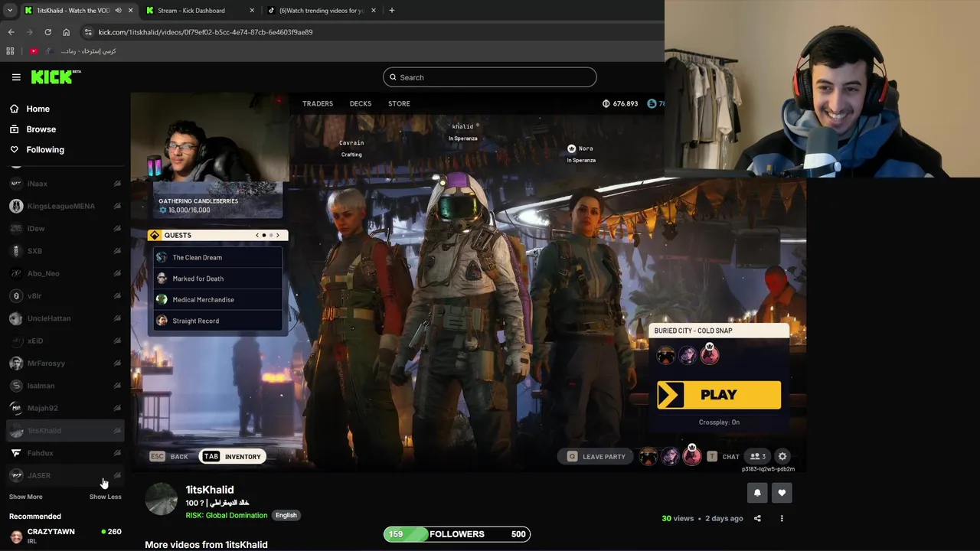The image size is (980, 551).
Task: Click the followers goal progress bar
Action: click(x=457, y=534)
